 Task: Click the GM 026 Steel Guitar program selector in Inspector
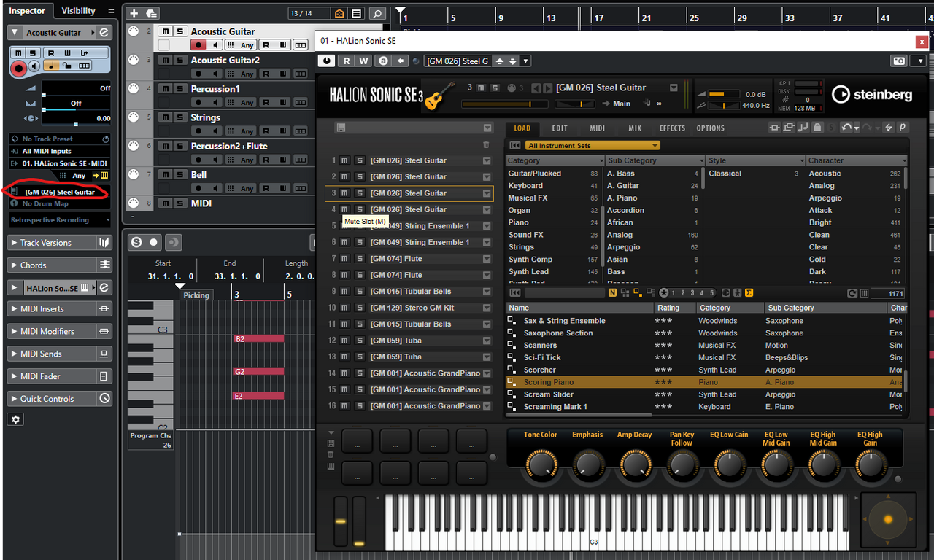pos(60,192)
